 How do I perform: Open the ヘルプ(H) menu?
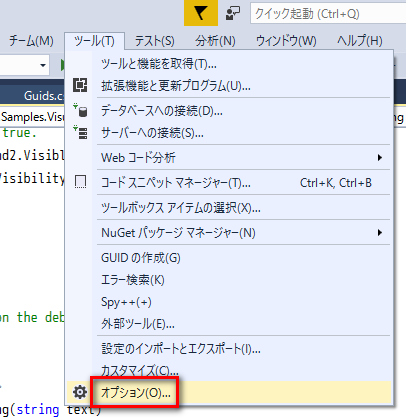point(360,41)
